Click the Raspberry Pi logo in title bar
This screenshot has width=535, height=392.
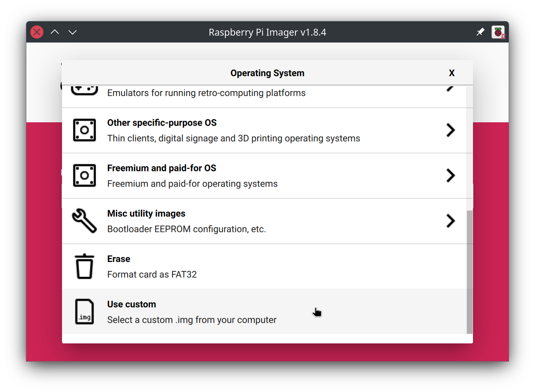(498, 32)
